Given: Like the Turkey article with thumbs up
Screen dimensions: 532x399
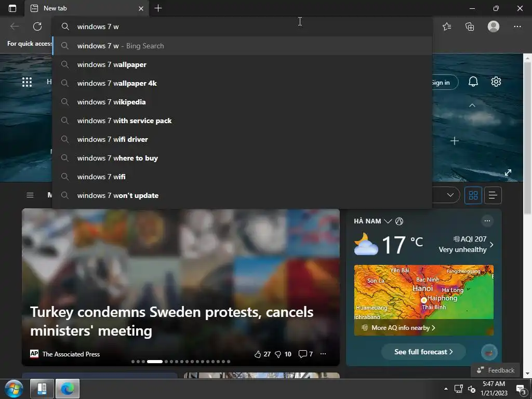Looking at the screenshot, I should pos(258,354).
